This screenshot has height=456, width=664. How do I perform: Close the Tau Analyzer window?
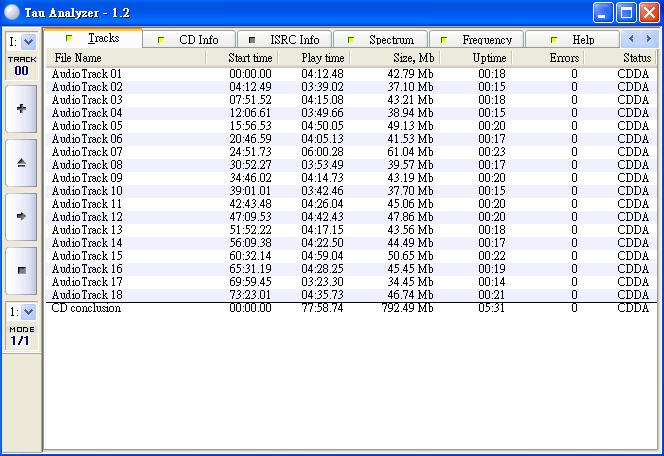point(649,12)
